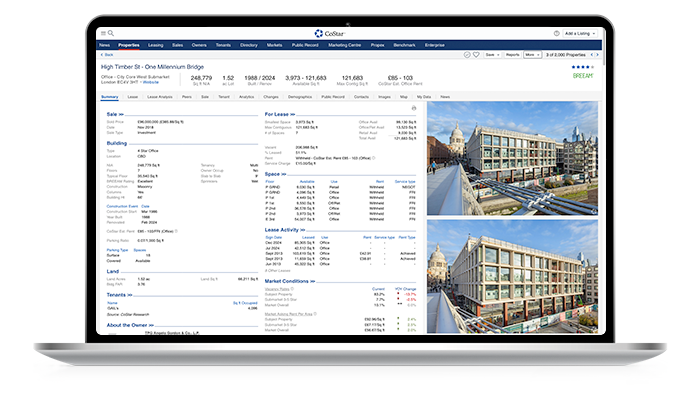
Task: Switch to the Lease Analysis tab
Action: pyautogui.click(x=159, y=97)
